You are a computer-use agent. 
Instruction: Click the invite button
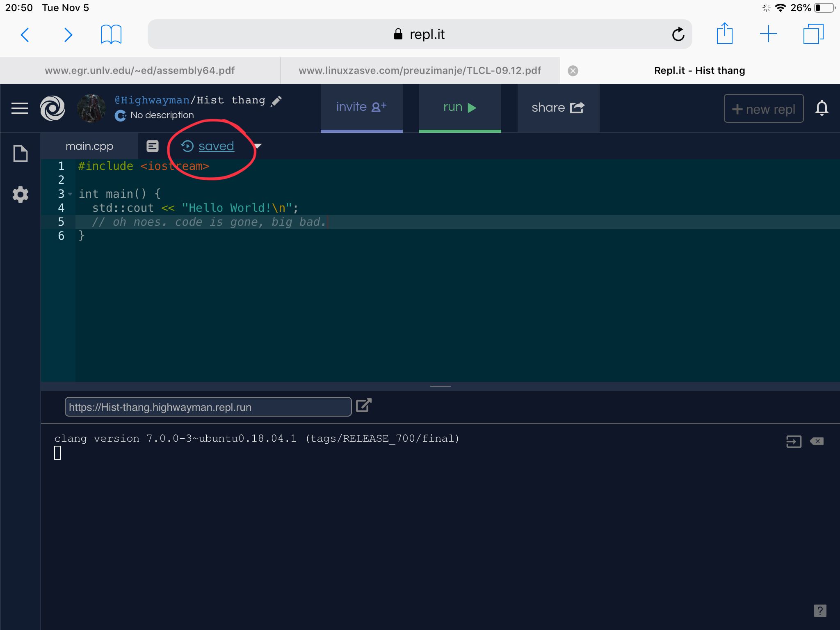[x=361, y=108]
